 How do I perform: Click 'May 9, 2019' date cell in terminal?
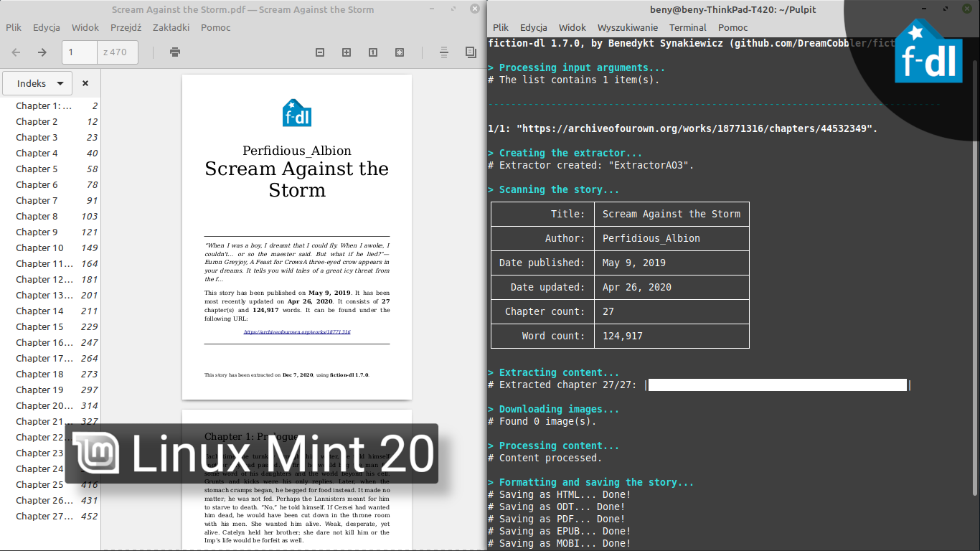click(672, 263)
